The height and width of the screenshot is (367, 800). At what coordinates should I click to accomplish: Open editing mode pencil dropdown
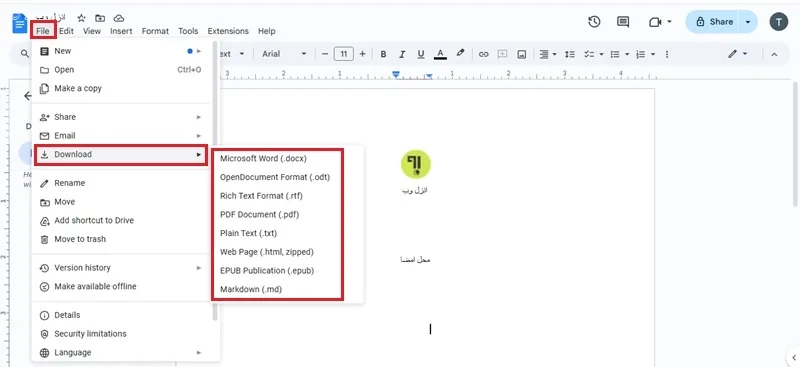(738, 54)
